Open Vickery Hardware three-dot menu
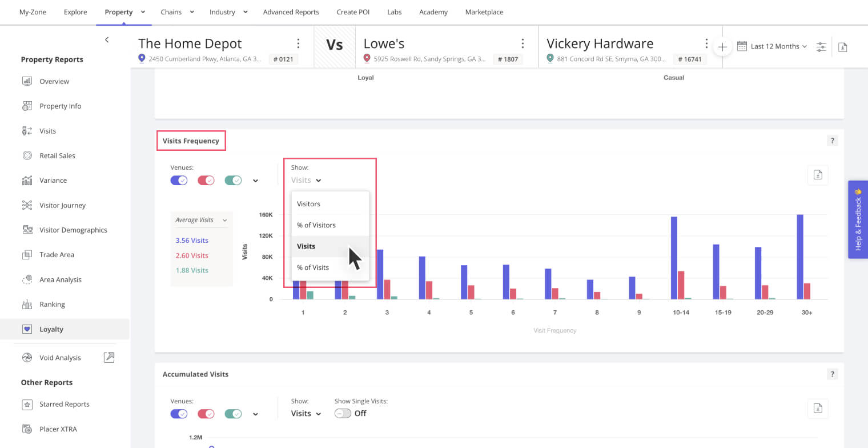This screenshot has width=868, height=448. pyautogui.click(x=706, y=43)
